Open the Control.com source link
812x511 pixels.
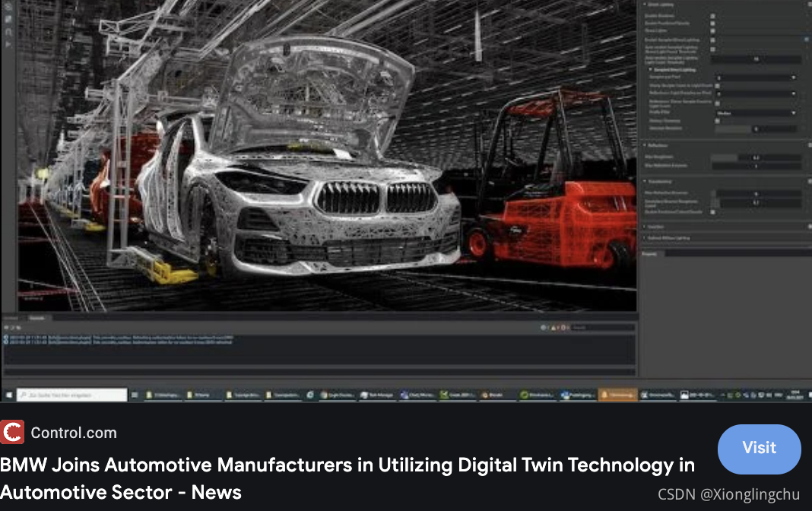[x=74, y=433]
